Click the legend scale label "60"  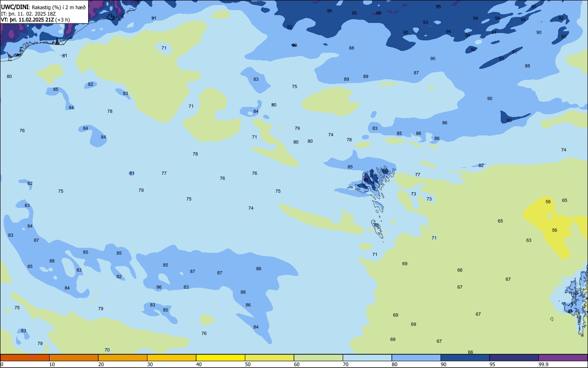297,364
